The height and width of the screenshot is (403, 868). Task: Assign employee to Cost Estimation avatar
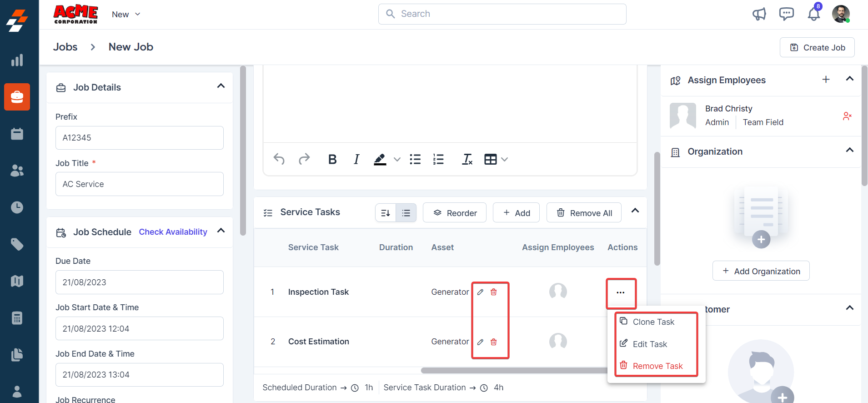pyautogui.click(x=558, y=341)
